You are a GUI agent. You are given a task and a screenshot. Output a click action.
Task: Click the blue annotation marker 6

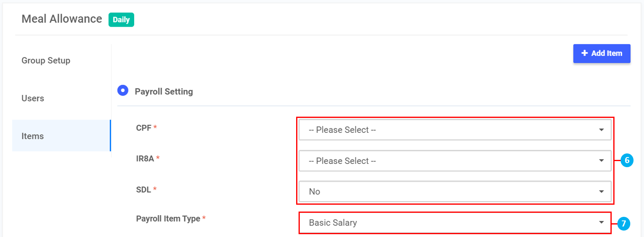point(627,160)
